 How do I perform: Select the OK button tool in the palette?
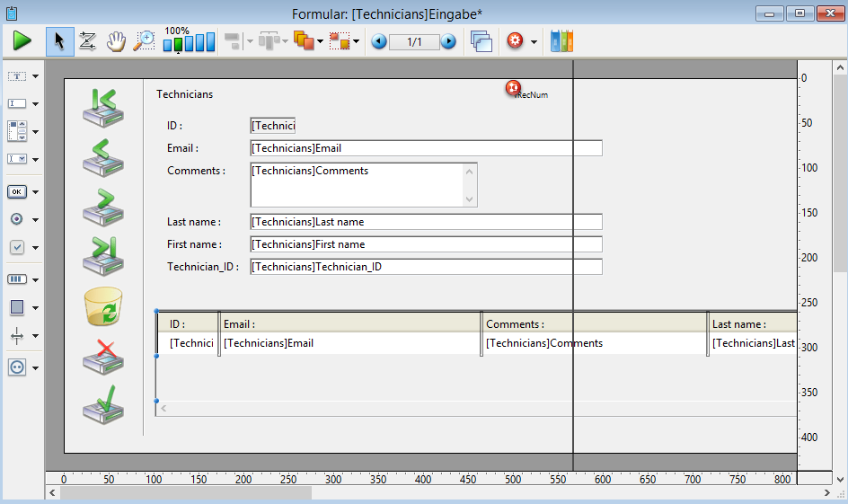(x=17, y=191)
